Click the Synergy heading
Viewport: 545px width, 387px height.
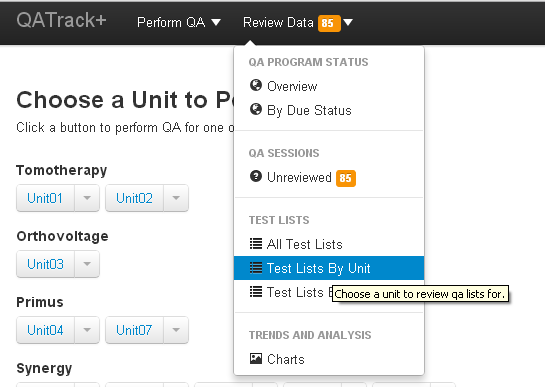pos(44,369)
